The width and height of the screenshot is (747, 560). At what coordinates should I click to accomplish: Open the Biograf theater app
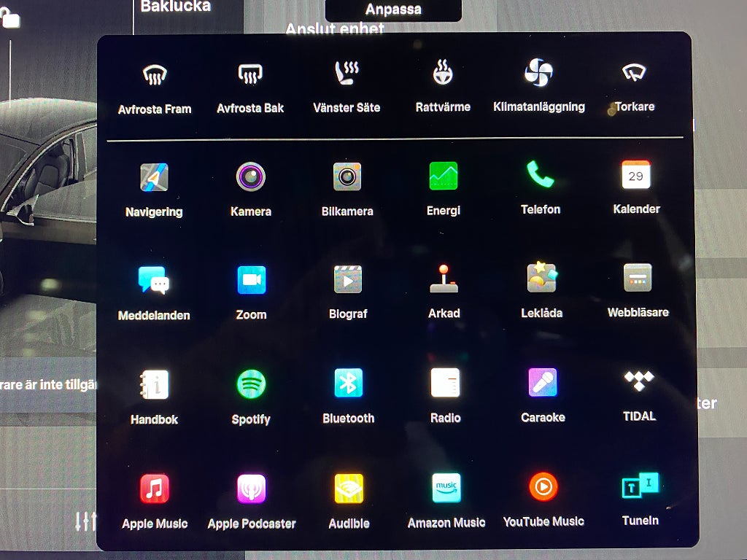pos(348,279)
